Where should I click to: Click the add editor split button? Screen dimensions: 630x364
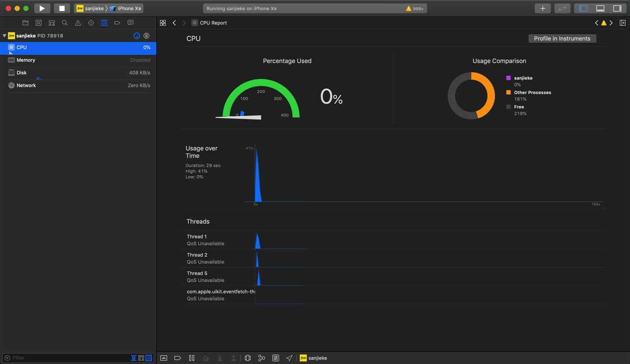pos(623,23)
